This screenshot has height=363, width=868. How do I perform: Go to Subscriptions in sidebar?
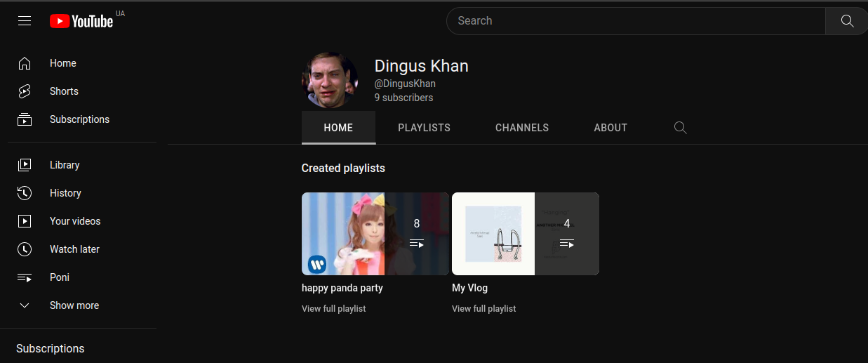[79, 119]
